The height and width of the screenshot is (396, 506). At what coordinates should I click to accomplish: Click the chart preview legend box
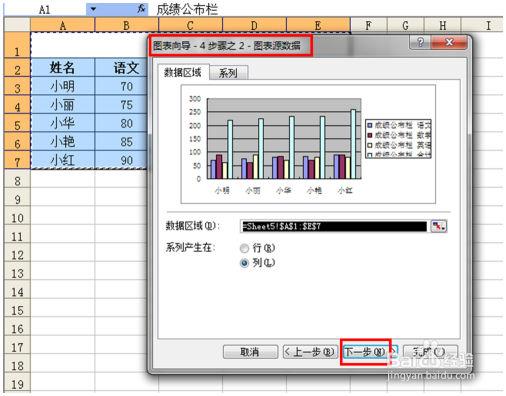click(x=398, y=138)
